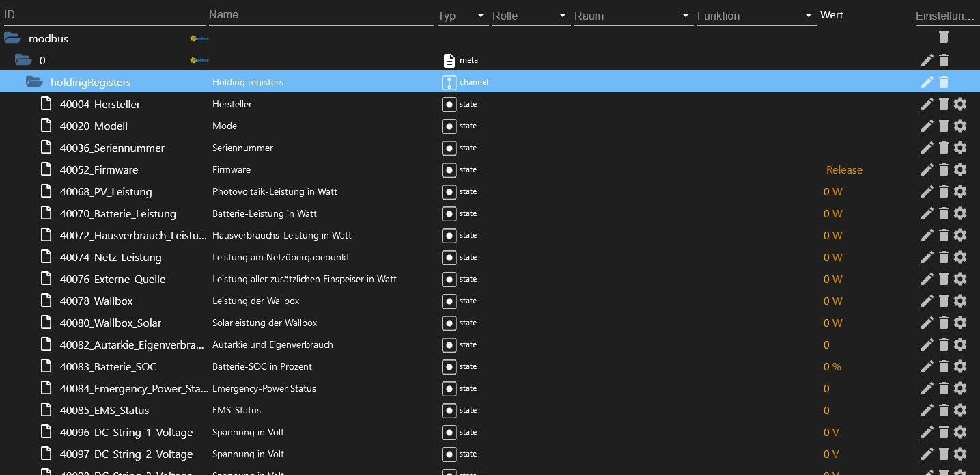This screenshot has height=475, width=980.
Task: Click pencil icon for modbus instance 0
Action: (927, 60)
